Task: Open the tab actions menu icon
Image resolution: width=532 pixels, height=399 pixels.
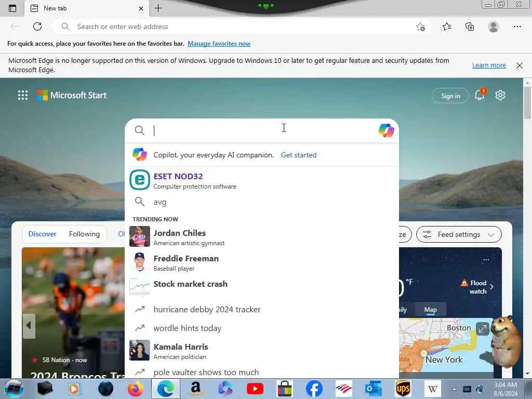Action: click(12, 8)
